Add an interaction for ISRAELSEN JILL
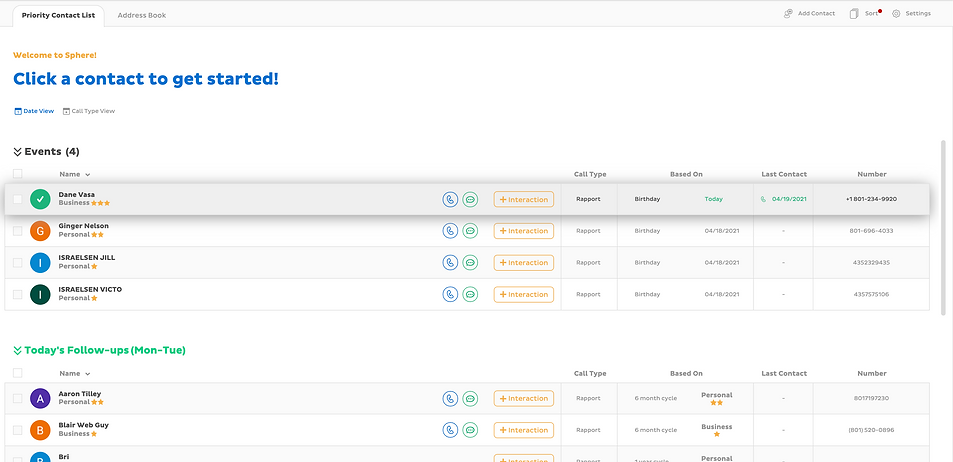953x462 pixels. [x=523, y=263]
